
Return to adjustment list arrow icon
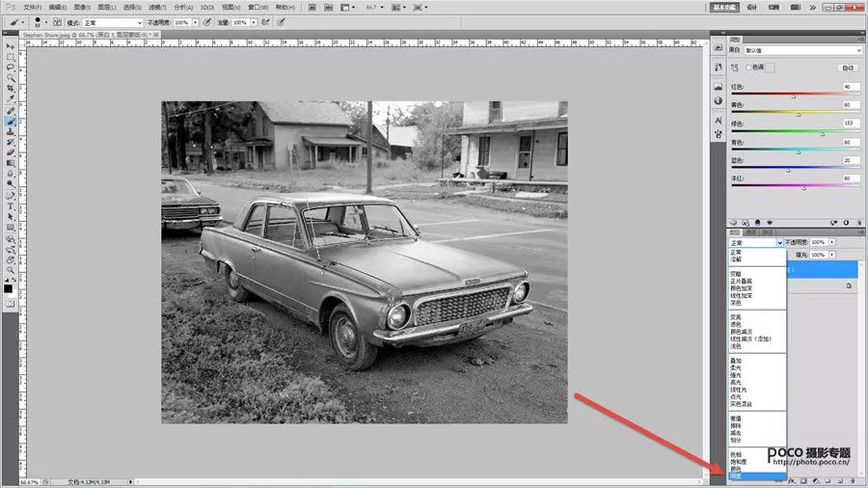pos(734,223)
